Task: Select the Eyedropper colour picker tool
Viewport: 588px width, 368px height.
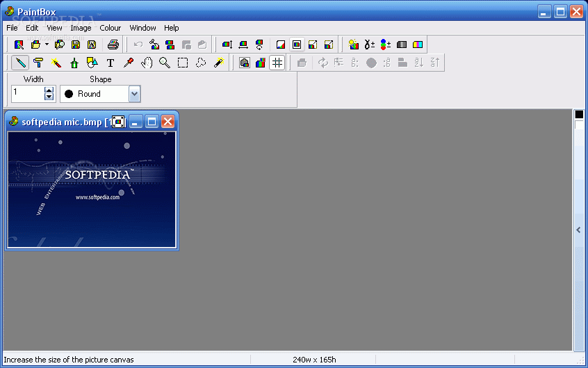Action: click(129, 63)
